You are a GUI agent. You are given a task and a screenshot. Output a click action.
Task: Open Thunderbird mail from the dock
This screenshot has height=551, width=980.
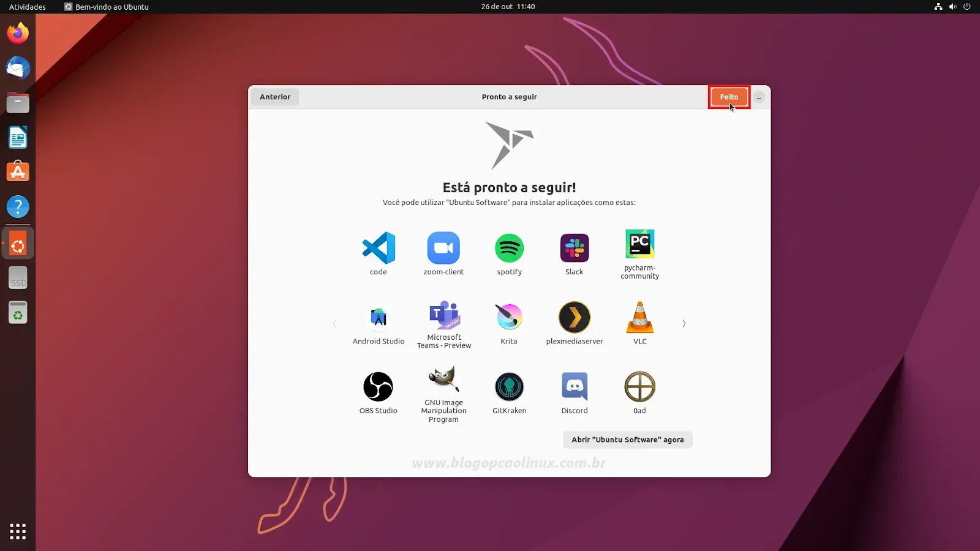pos(18,68)
